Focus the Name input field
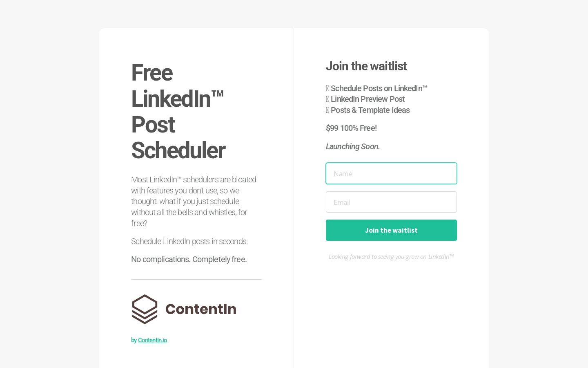The image size is (588, 368). pyautogui.click(x=391, y=173)
